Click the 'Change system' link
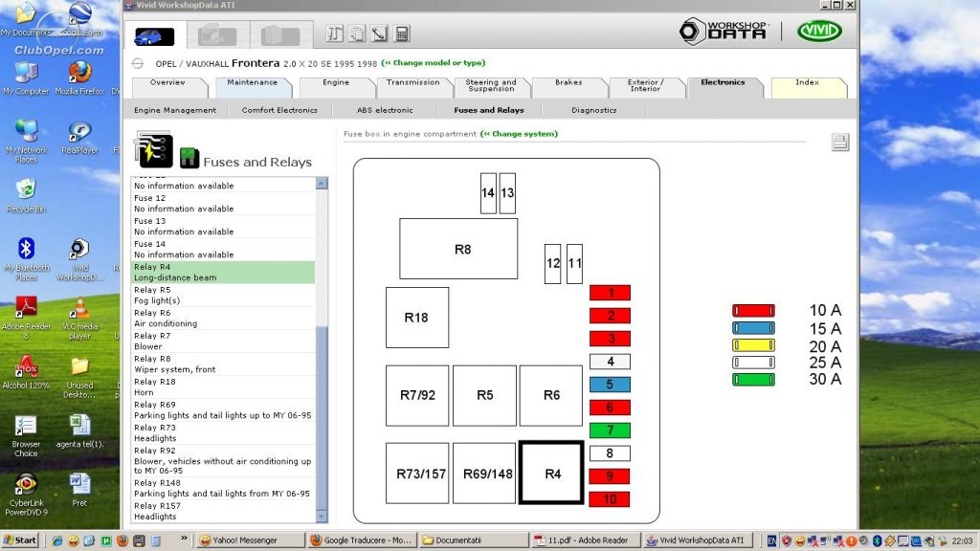The height and width of the screenshot is (551, 980). click(519, 134)
